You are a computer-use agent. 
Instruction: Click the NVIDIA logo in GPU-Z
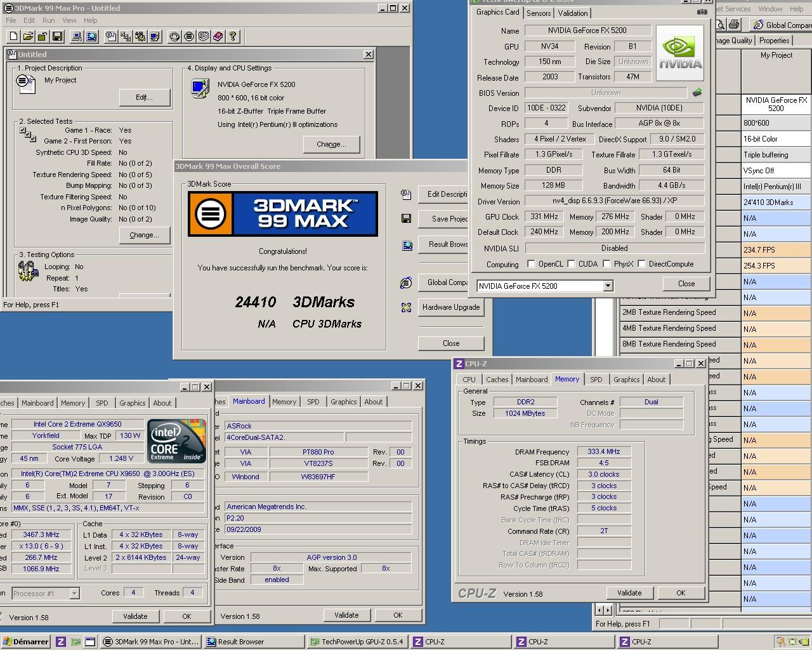[680, 53]
